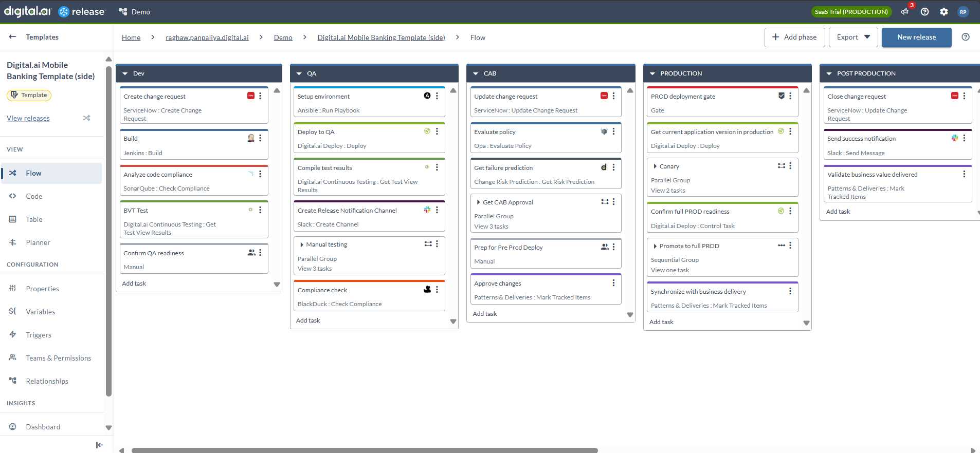Collapse the CAB phase
The image size is (980, 453).
pos(476,73)
